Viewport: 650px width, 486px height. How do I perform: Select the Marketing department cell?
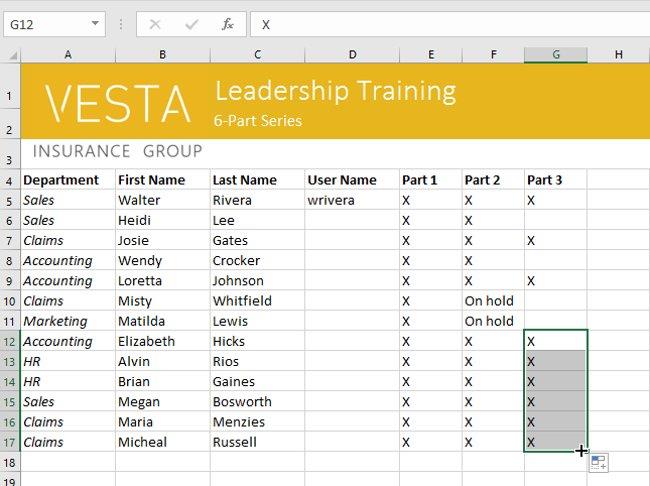(68, 321)
